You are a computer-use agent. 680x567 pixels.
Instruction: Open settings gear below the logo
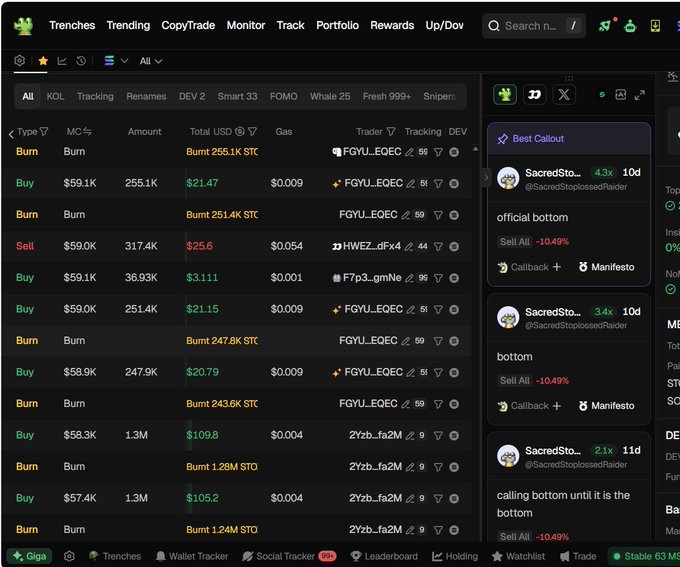20,61
